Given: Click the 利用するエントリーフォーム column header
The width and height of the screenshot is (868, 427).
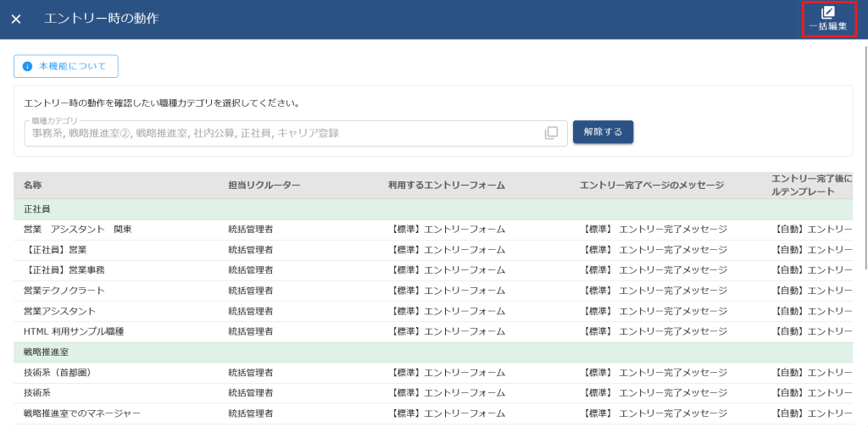Looking at the screenshot, I should tap(447, 186).
